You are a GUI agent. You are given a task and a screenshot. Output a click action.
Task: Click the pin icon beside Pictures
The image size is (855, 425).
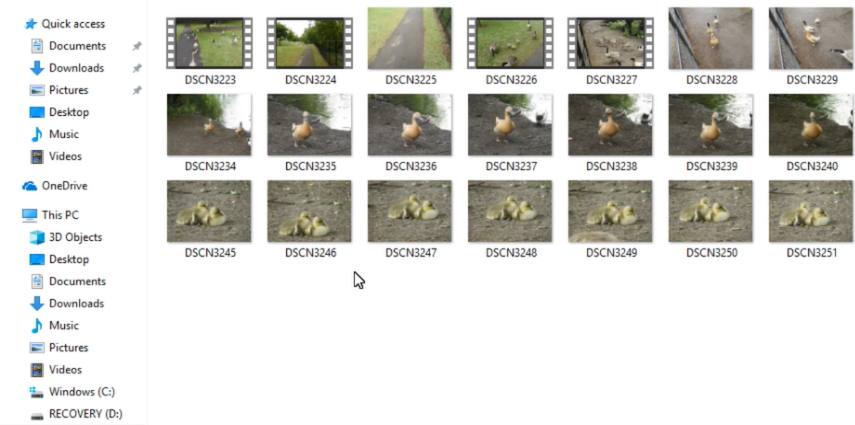[x=137, y=91]
